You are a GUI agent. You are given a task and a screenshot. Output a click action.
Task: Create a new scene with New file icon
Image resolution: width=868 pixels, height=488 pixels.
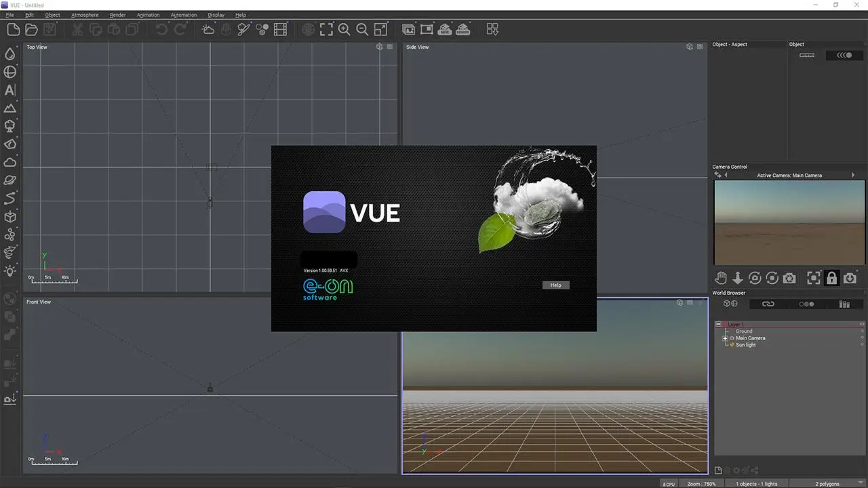pos(13,29)
